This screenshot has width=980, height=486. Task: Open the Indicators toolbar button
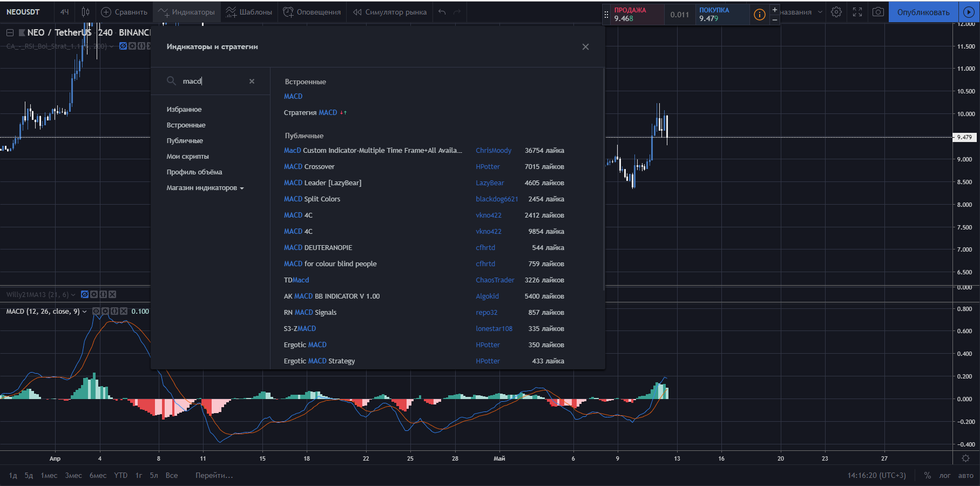click(x=186, y=12)
